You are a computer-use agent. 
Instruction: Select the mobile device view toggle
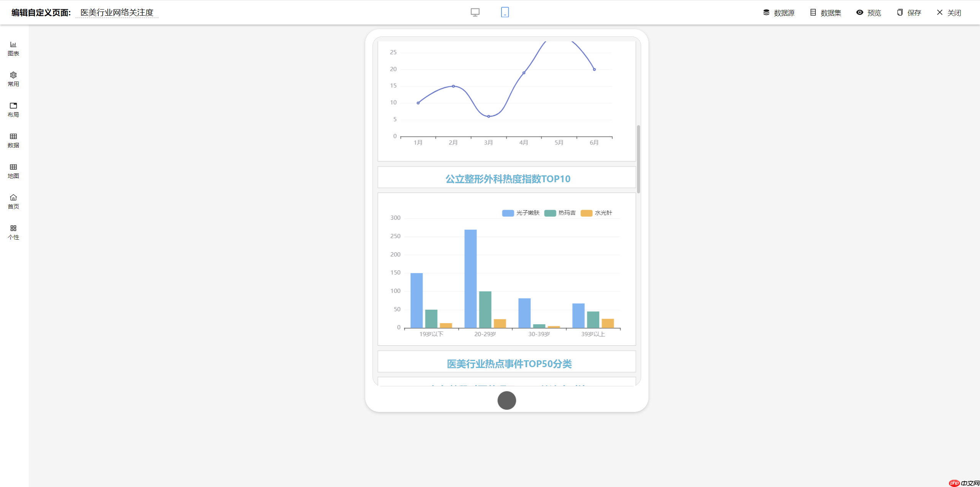(x=505, y=12)
